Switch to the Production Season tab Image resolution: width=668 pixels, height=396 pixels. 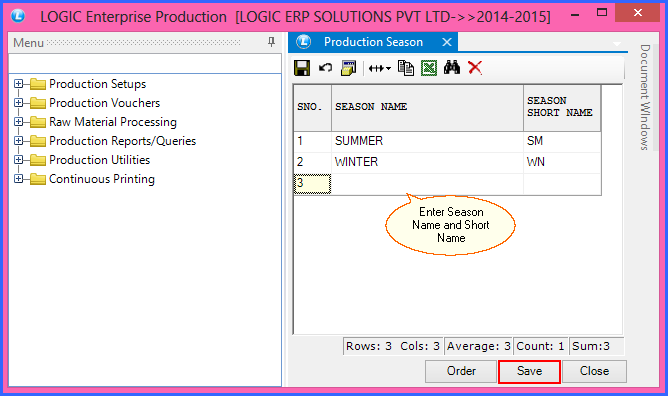[373, 42]
